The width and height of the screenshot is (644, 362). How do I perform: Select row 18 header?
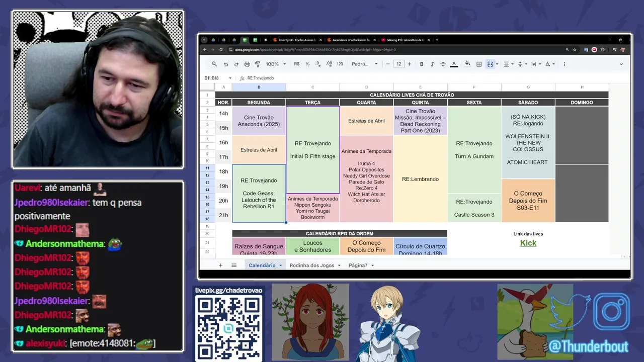(x=207, y=219)
